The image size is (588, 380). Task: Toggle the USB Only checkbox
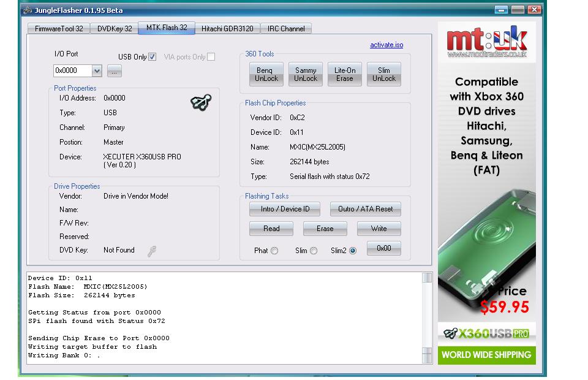click(x=153, y=56)
